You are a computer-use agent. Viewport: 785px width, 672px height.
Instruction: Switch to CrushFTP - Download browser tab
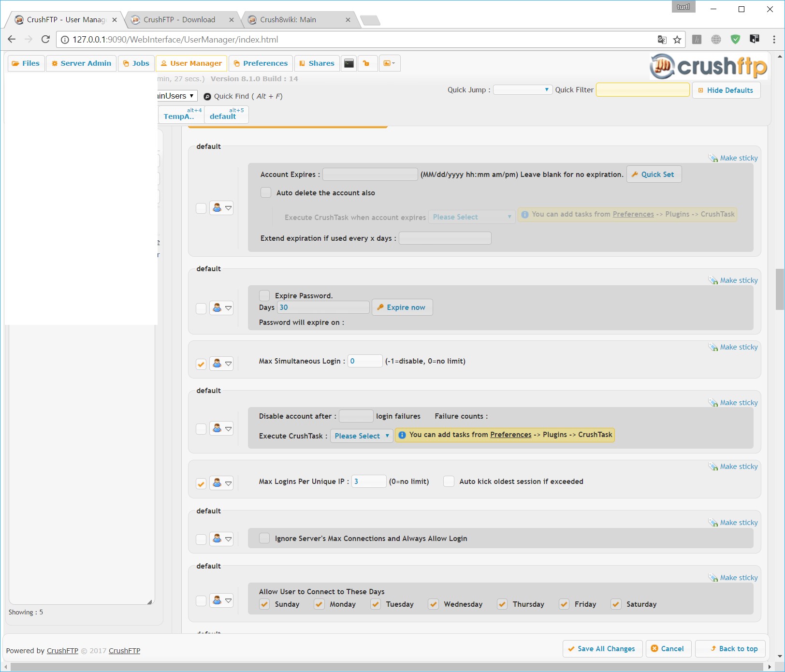[180, 20]
